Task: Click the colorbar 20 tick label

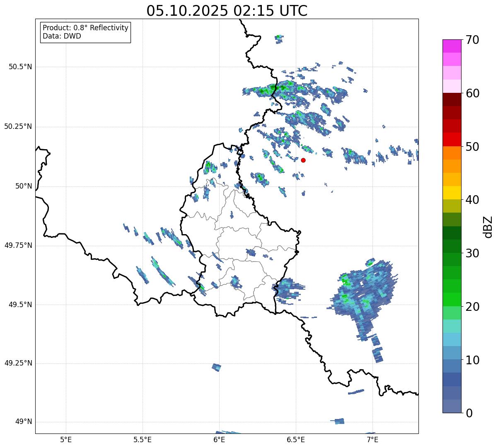Action: click(472, 307)
